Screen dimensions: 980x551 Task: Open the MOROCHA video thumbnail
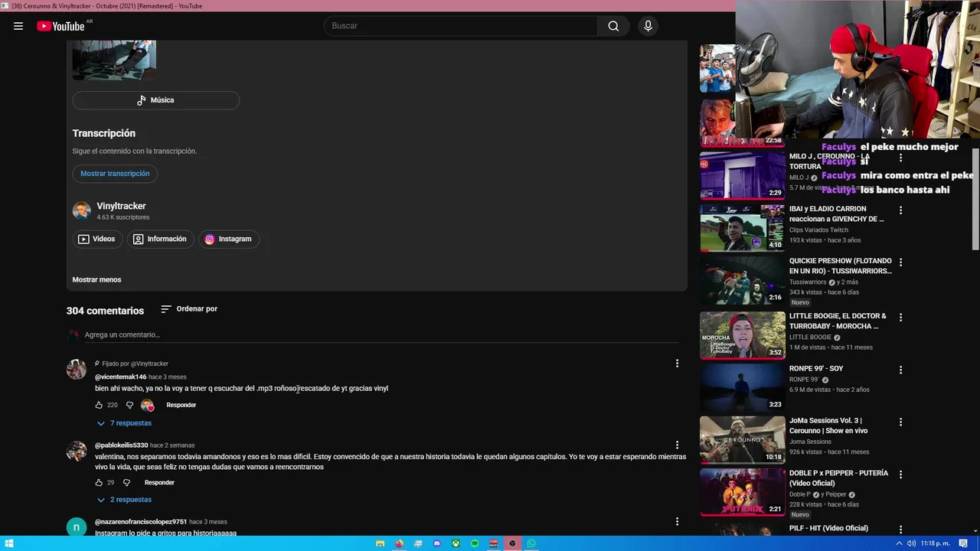(x=742, y=334)
